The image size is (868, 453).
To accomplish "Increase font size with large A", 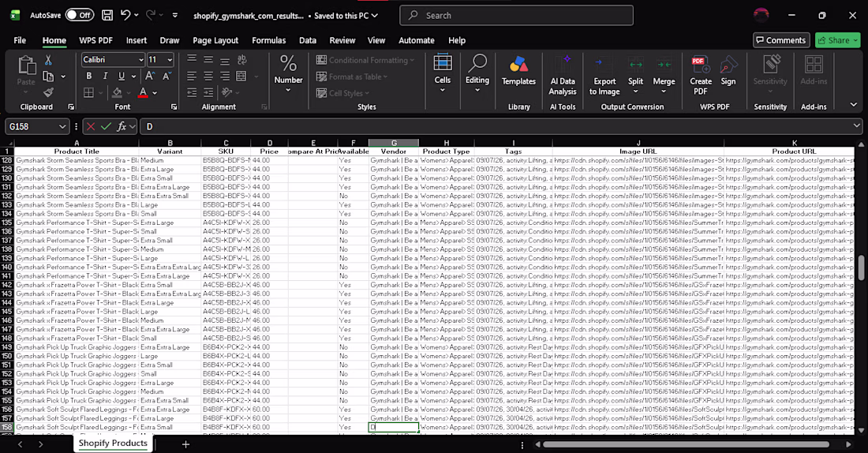I will pos(149,76).
